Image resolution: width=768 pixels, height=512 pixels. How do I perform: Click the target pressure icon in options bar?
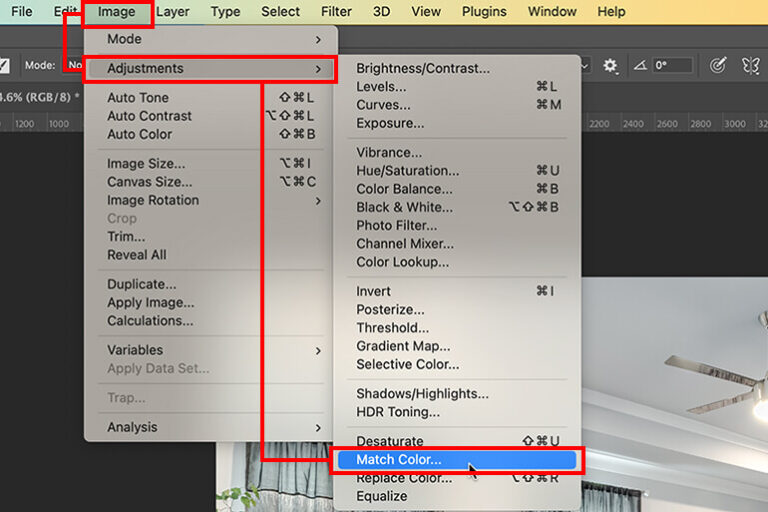pyautogui.click(x=718, y=65)
